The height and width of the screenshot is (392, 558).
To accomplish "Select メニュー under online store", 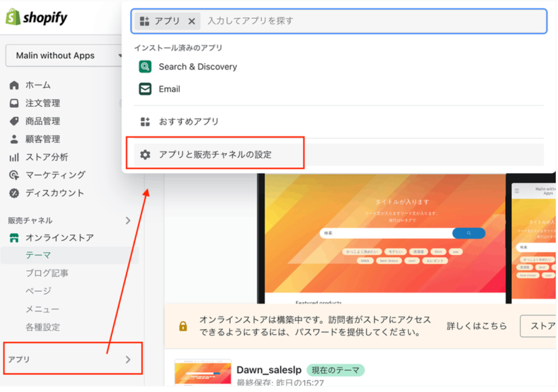I will 42,310.
